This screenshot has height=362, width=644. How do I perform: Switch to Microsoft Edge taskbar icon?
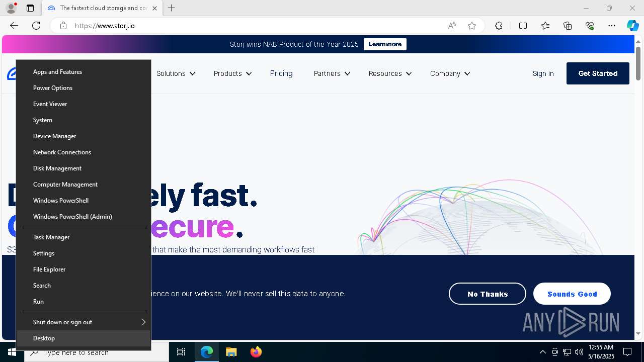[x=207, y=352]
